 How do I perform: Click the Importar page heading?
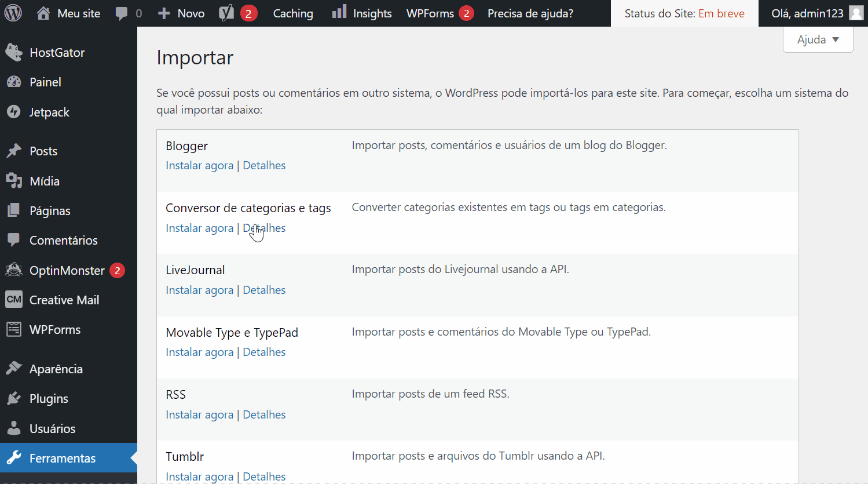pyautogui.click(x=195, y=58)
